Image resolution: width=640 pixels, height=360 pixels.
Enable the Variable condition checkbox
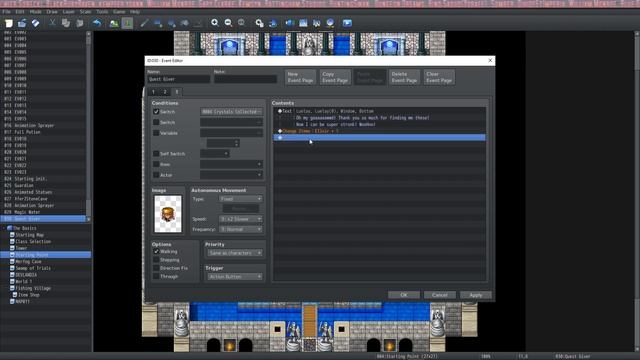click(x=156, y=133)
